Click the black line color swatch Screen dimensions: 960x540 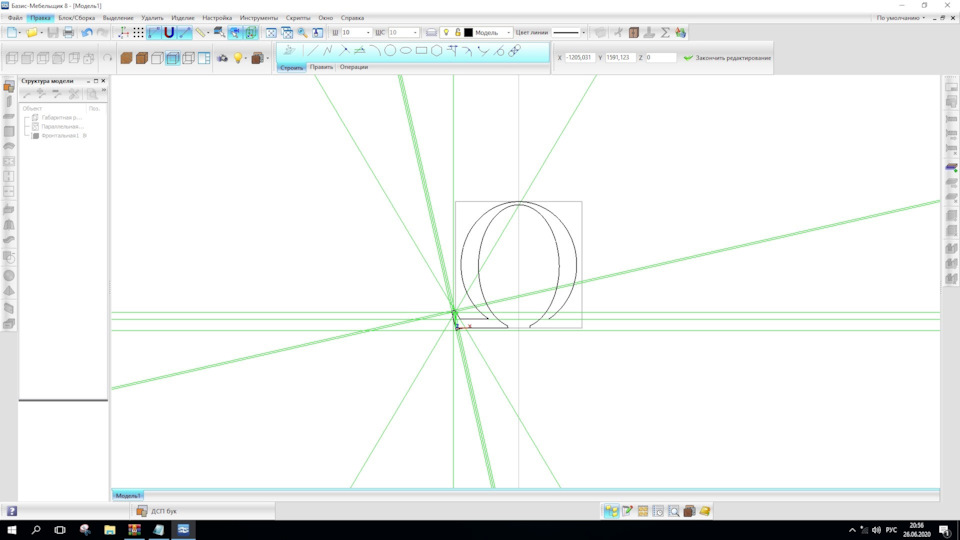(468, 32)
